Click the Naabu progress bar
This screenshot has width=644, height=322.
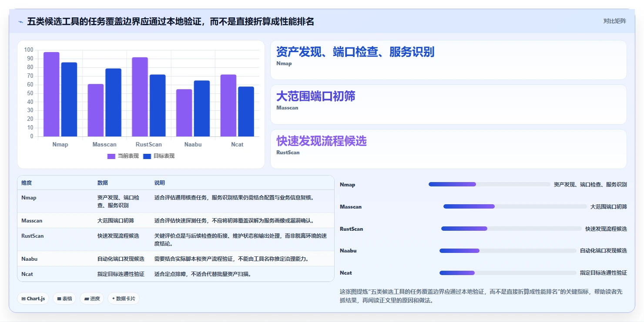tap(508, 251)
